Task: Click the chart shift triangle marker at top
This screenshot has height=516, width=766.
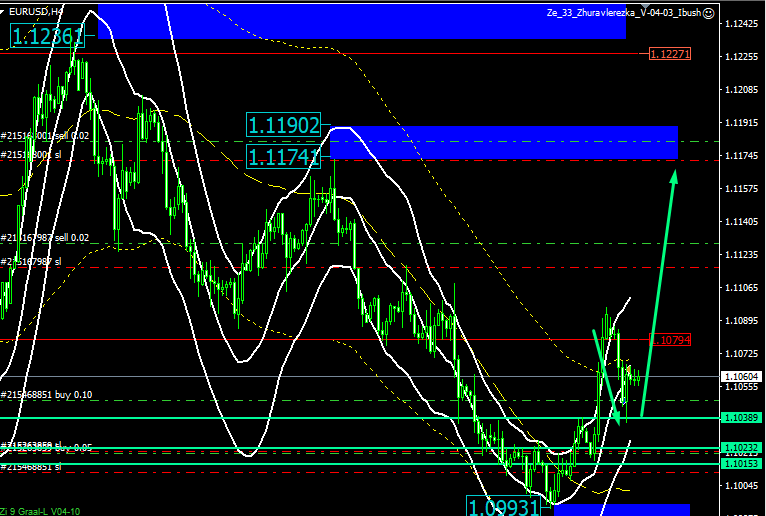Action: [645, 5]
